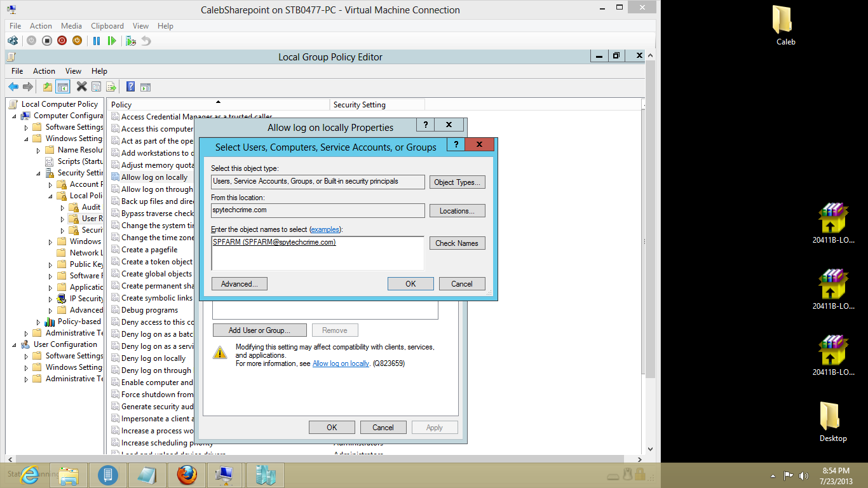Click the examples link

click(325, 229)
